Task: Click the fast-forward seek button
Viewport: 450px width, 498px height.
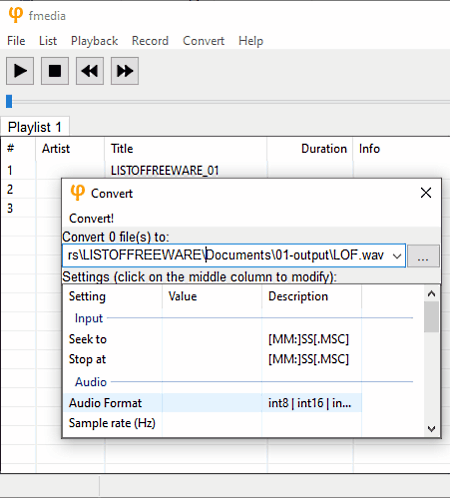Action: pyautogui.click(x=125, y=71)
